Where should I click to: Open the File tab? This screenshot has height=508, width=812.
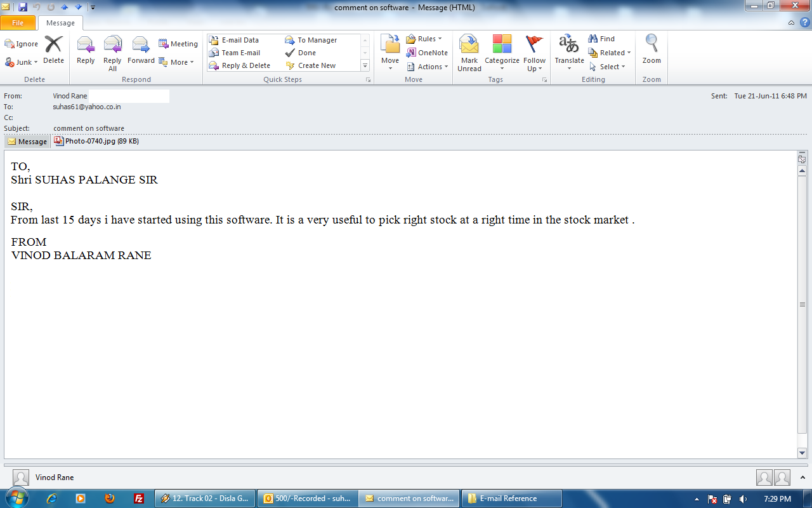(18, 23)
